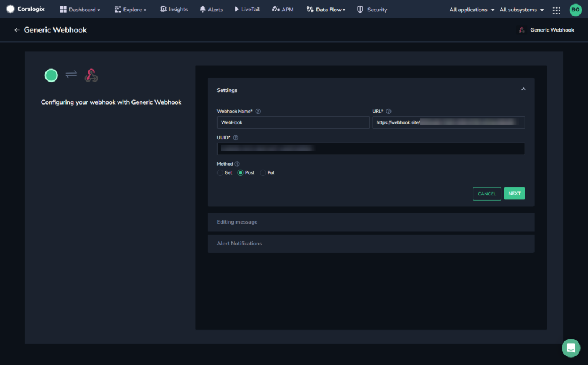The width and height of the screenshot is (588, 365).
Task: Show UUID help tooltip icon
Action: click(235, 137)
